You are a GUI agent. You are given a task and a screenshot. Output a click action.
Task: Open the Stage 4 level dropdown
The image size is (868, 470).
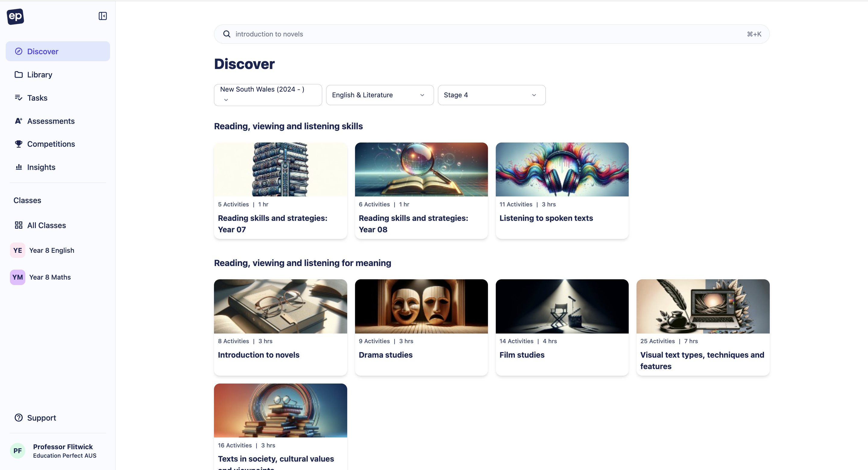(491, 95)
